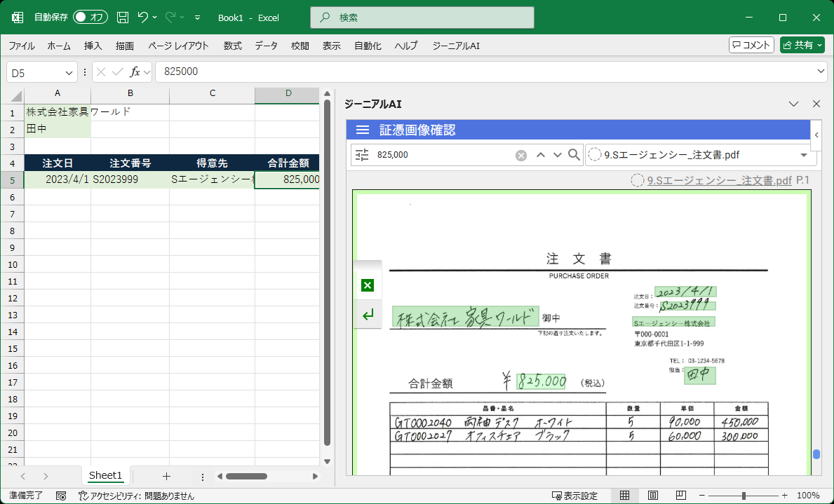Tick the circle beside 9.Sエージェンシー_注文書.pdf P.1

[637, 180]
